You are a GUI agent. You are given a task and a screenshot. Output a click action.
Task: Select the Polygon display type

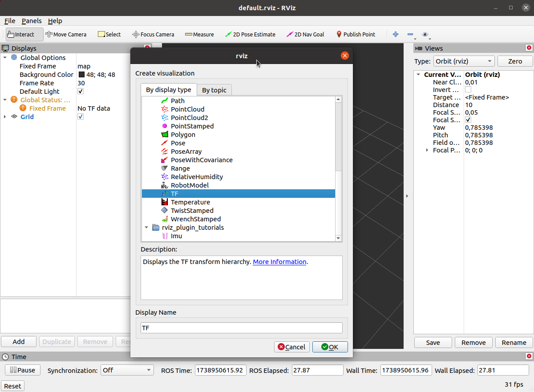tap(183, 135)
